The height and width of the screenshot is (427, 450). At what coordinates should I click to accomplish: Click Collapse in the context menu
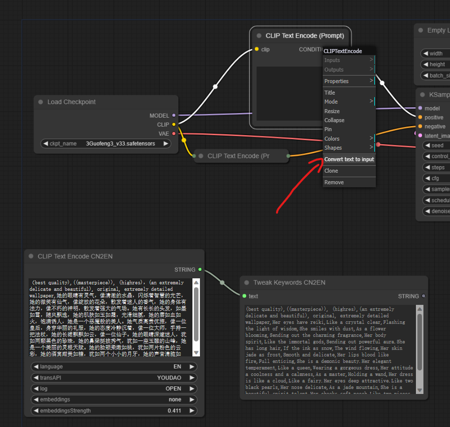coord(349,120)
